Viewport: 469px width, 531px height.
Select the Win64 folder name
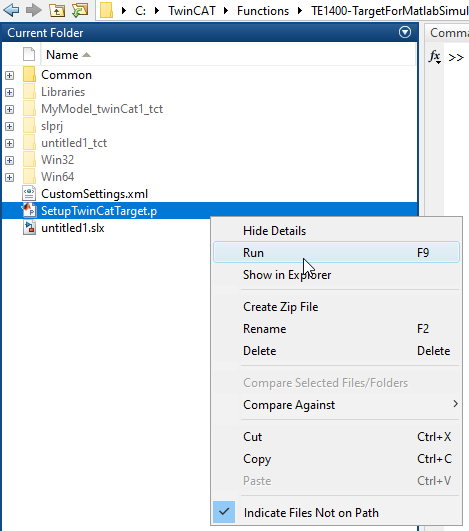coord(58,177)
